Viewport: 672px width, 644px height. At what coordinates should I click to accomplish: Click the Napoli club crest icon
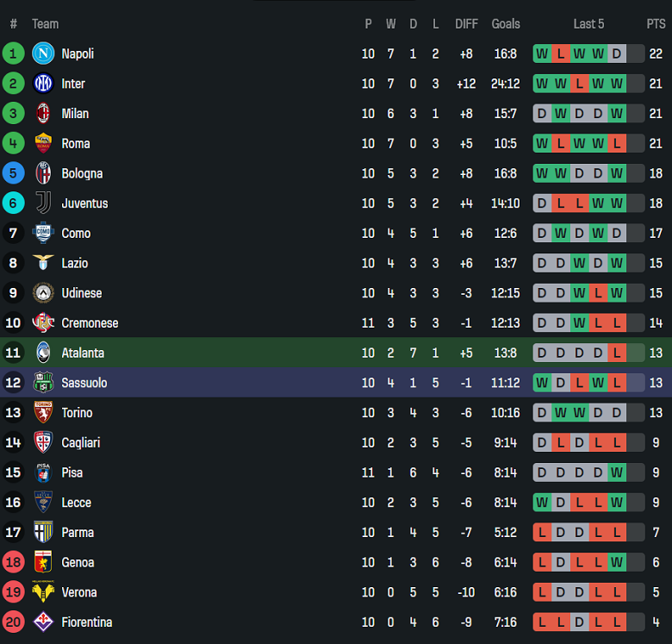pos(43,53)
